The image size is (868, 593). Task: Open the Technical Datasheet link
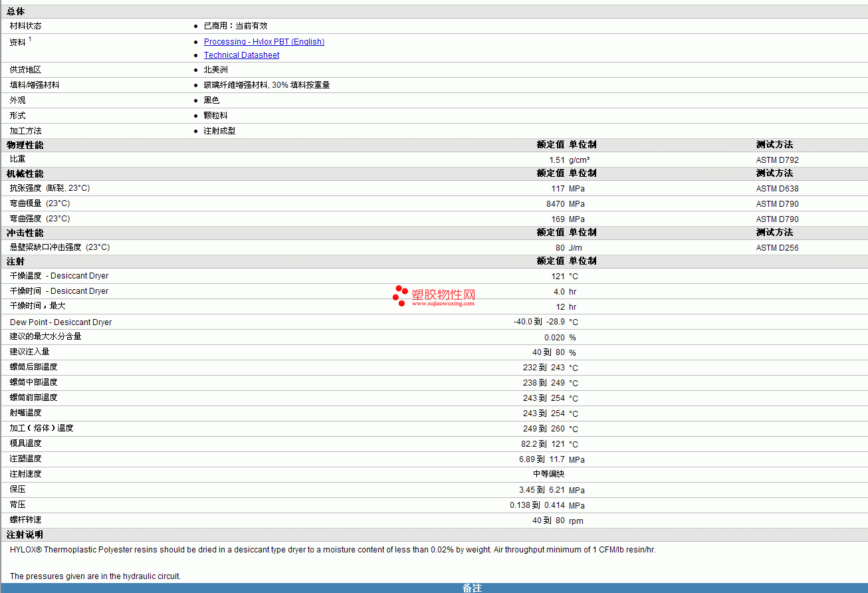241,55
